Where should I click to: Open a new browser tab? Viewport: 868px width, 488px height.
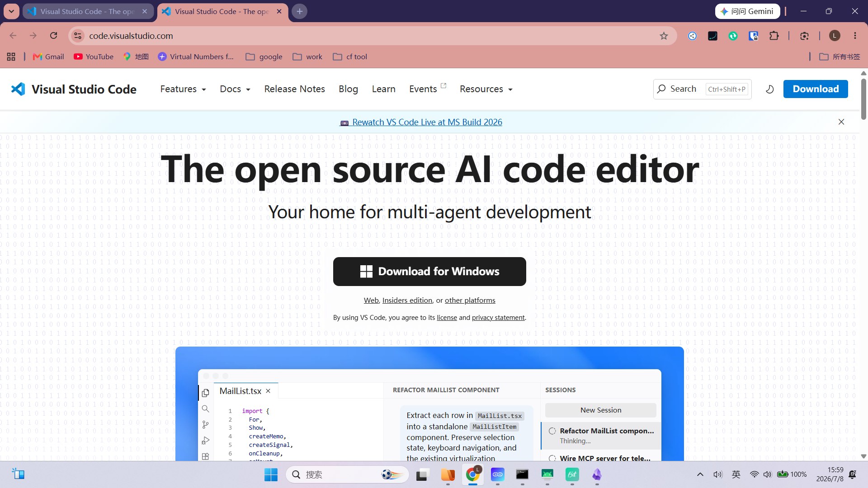point(299,11)
